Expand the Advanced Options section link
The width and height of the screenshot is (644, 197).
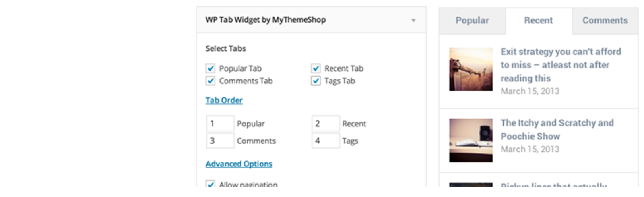tap(239, 164)
